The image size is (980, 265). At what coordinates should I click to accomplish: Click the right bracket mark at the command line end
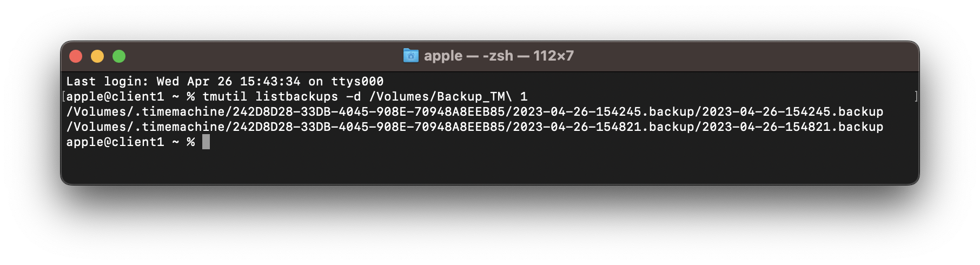click(916, 96)
